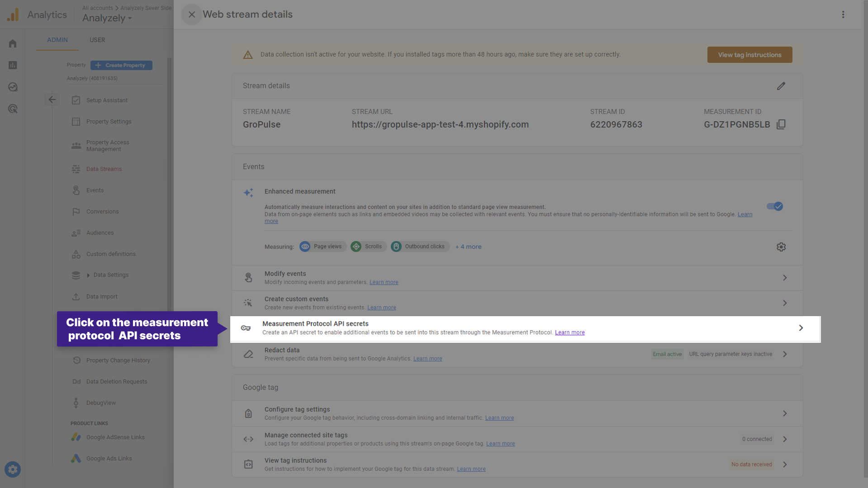868x488 pixels.
Task: Click the Outbound clicks measuring chip
Action: [420, 246]
